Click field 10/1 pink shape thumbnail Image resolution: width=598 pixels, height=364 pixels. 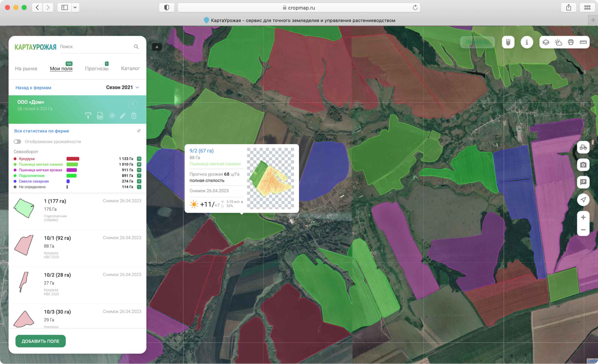(24, 245)
